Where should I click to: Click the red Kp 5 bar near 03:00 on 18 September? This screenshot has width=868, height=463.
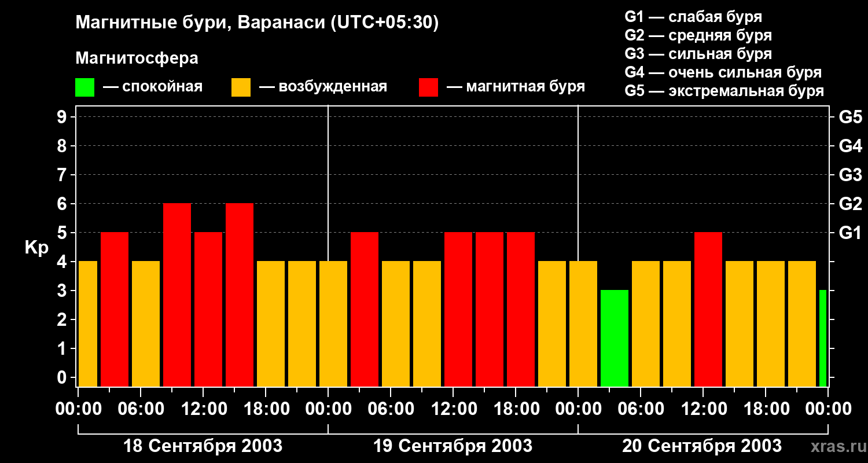[115, 310]
